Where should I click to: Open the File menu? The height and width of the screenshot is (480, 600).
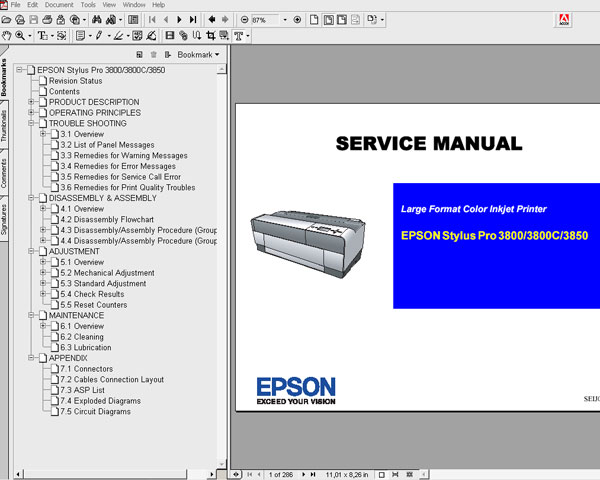[16, 5]
